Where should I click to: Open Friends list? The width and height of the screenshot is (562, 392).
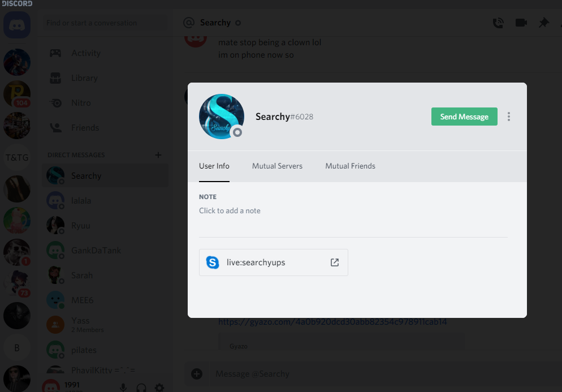pos(105,128)
